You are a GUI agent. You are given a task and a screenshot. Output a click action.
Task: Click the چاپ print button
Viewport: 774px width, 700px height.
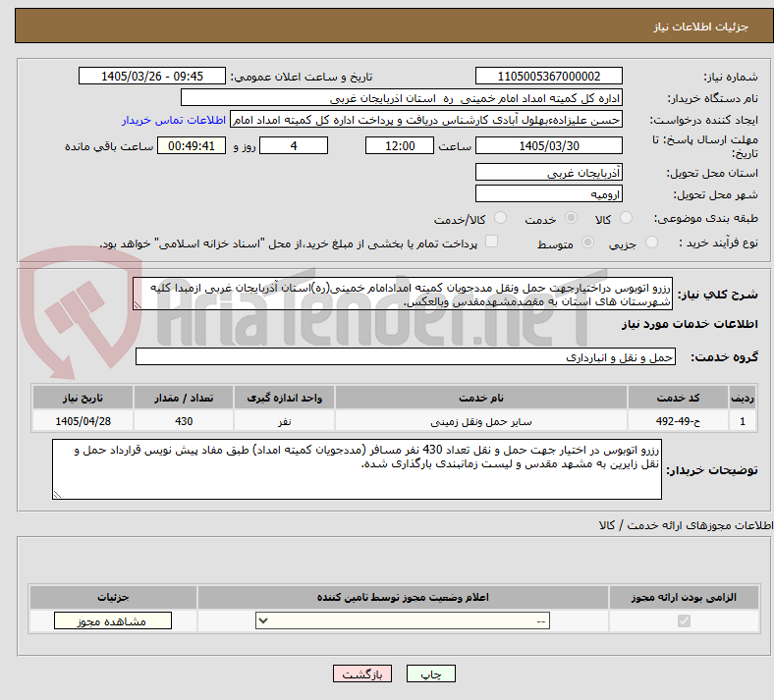(x=431, y=673)
